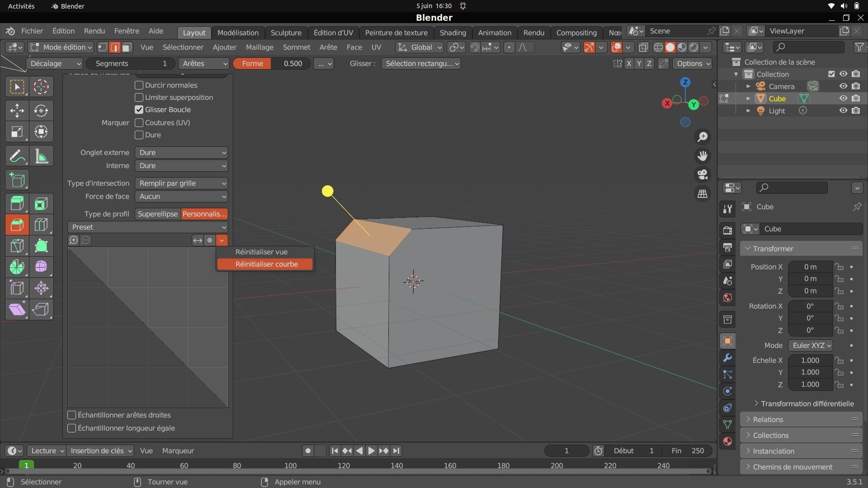Activate the Knife tool
Image resolution: width=868 pixels, height=488 pixels.
point(17,246)
